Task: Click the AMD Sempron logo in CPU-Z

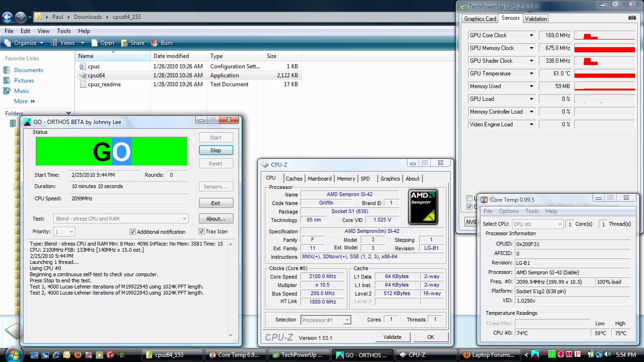Action: click(x=423, y=207)
